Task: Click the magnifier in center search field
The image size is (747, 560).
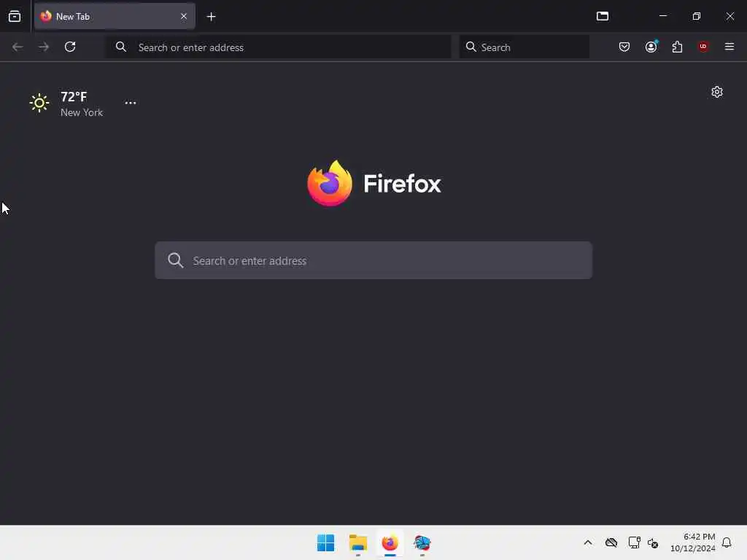Action: (176, 260)
